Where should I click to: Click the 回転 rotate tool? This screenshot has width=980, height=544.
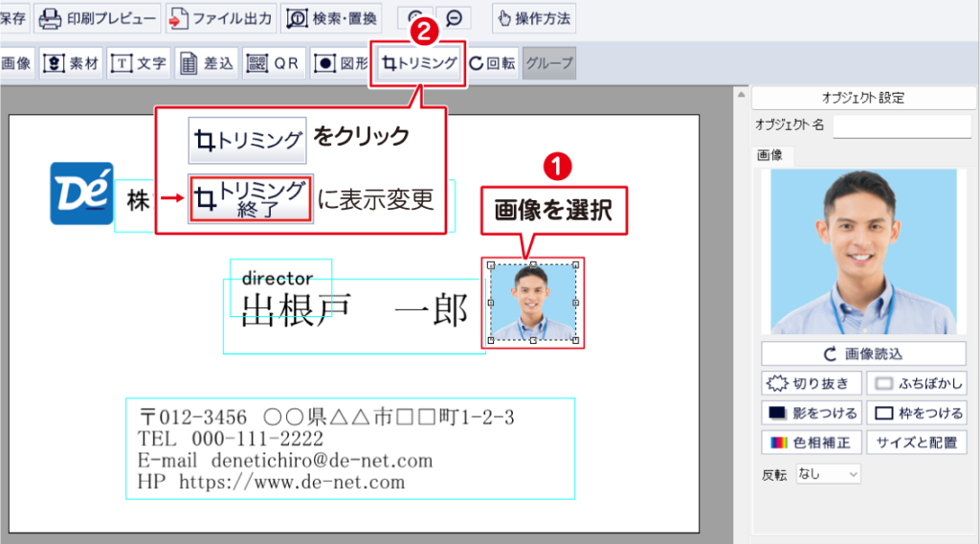point(493,63)
